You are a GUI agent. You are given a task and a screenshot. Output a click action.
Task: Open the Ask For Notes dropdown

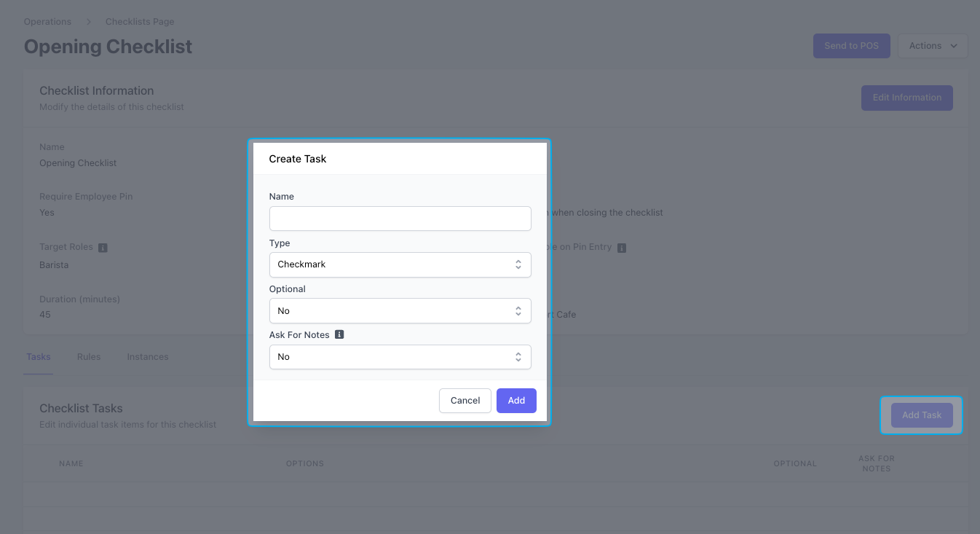400,357
